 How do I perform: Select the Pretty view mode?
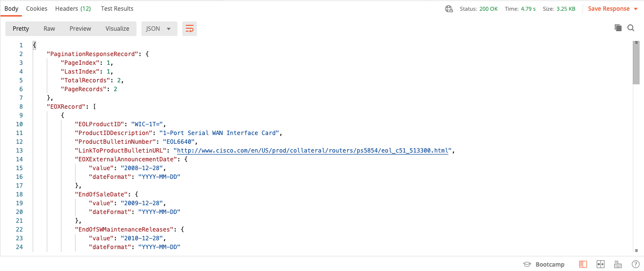(21, 29)
